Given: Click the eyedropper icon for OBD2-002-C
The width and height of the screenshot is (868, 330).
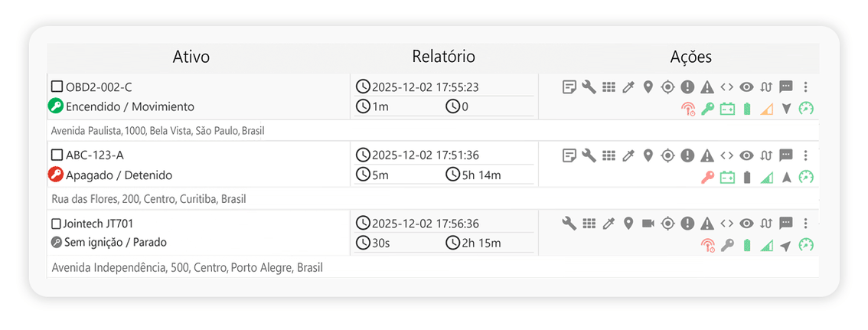Looking at the screenshot, I should (x=628, y=87).
